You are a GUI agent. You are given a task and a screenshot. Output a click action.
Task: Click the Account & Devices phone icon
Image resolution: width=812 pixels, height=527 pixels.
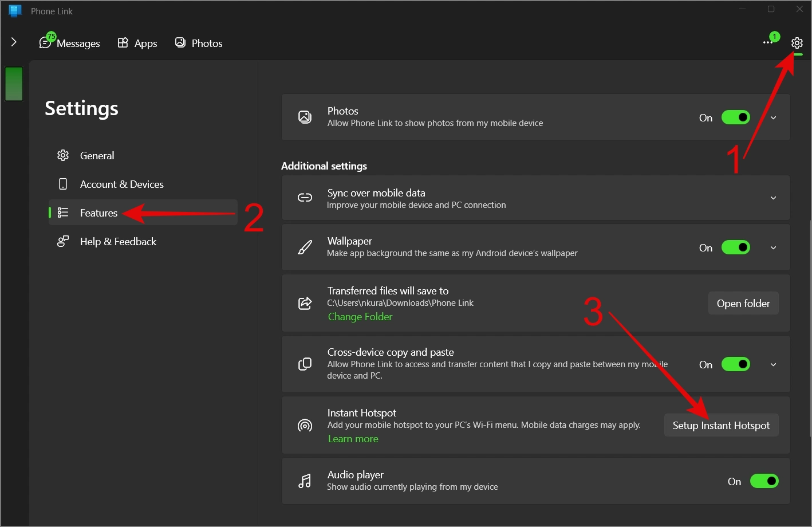(x=63, y=184)
